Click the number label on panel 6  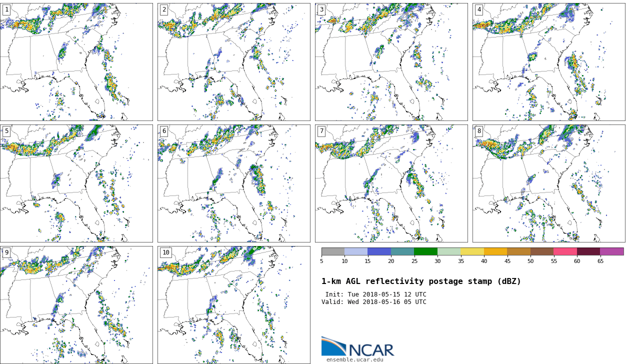[164, 131]
